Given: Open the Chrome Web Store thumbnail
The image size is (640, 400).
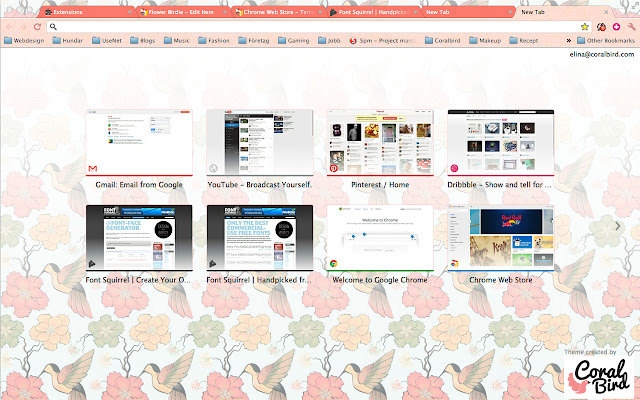Looking at the screenshot, I should 501,238.
